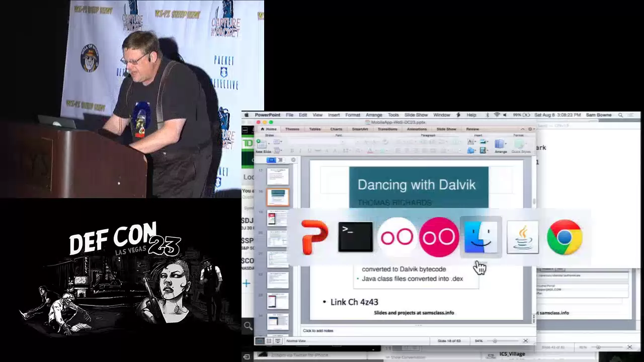Image resolution: width=644 pixels, height=362 pixels.
Task: Click the Wi-Fi status icon
Action: 497,115
